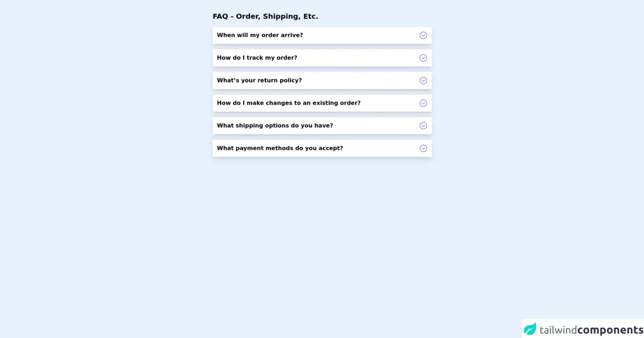The width and height of the screenshot is (644, 338).
Task: Click the circled chevron beside 'How do I track my order?'
Action: click(423, 58)
